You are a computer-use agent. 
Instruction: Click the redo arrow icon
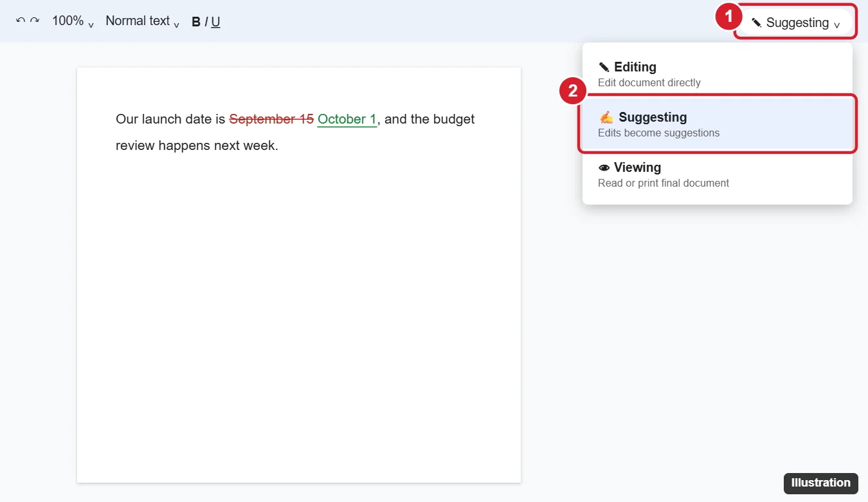pyautogui.click(x=35, y=21)
